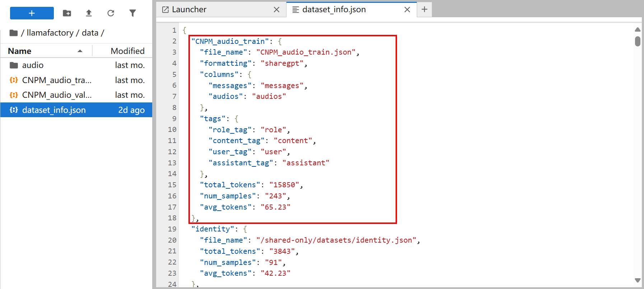Navigate to llamafactory in breadcrumb path
This screenshot has width=644, height=289.
50,33
